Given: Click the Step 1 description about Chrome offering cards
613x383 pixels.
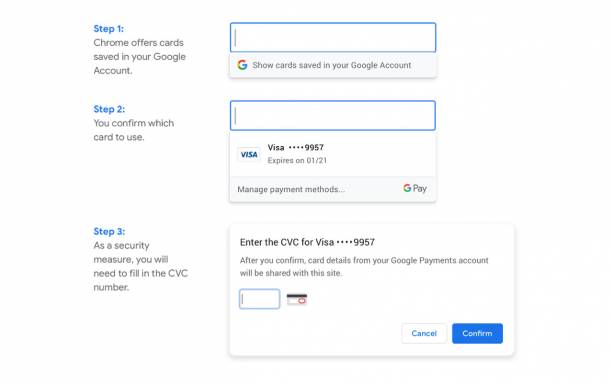Looking at the screenshot, I should (x=140, y=57).
